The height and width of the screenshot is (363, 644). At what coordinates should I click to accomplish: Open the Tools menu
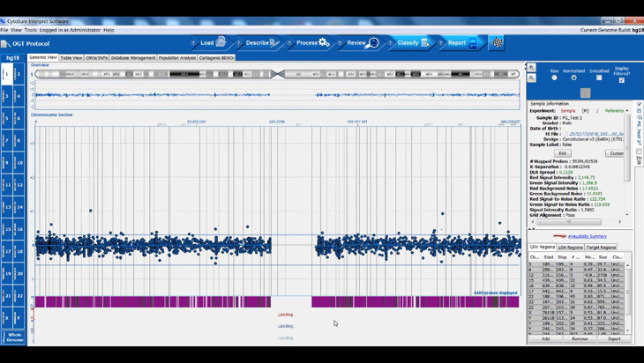(30, 30)
